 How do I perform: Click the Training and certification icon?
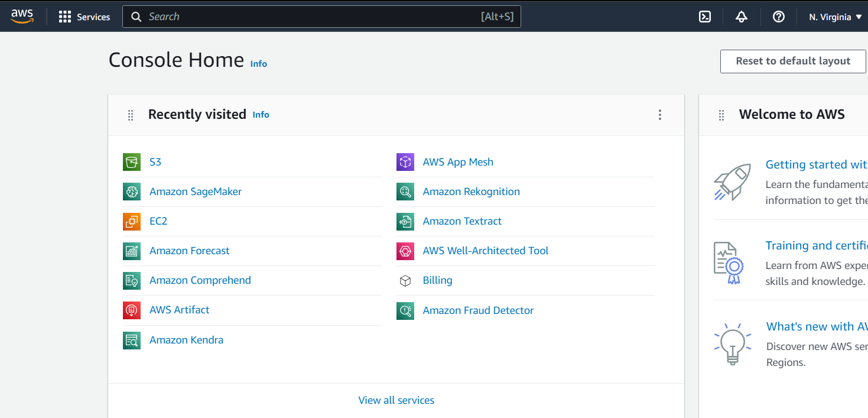pos(728,263)
